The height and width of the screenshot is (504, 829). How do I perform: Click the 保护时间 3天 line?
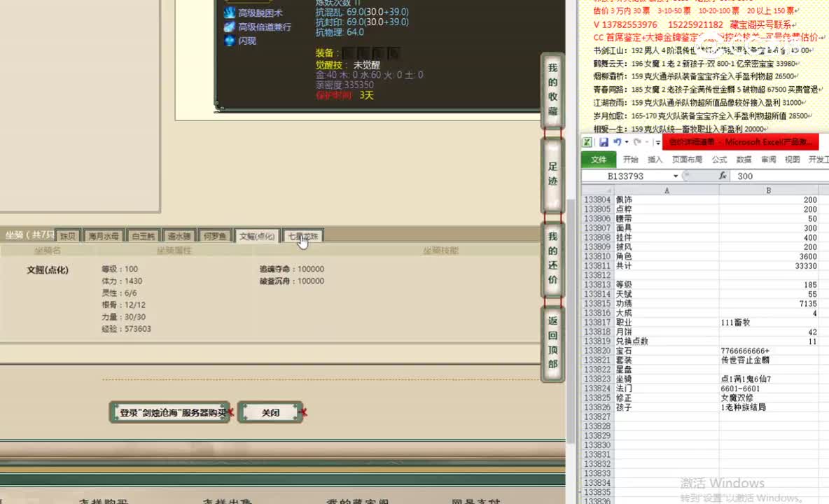click(x=344, y=95)
